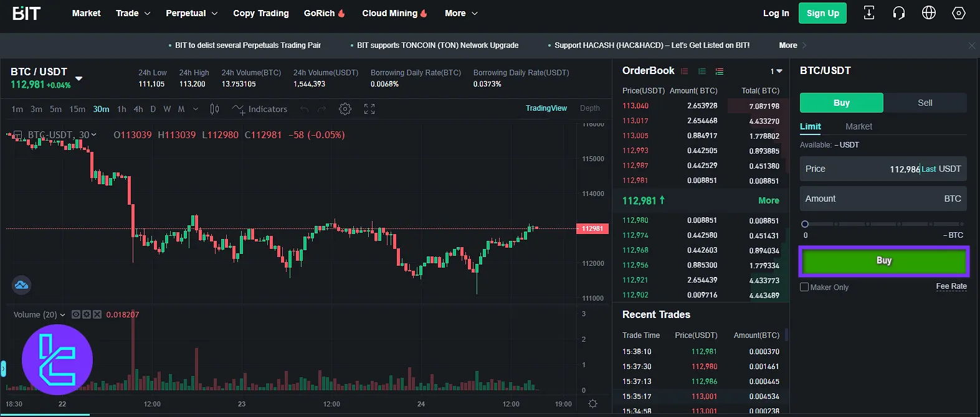Click the app download icon in header
This screenshot has width=980, height=417.
click(x=868, y=13)
